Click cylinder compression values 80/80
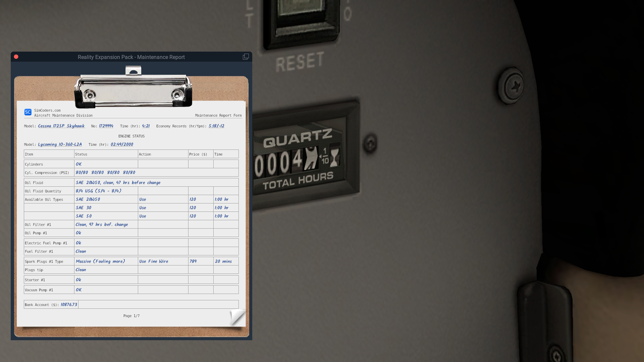 pyautogui.click(x=106, y=172)
